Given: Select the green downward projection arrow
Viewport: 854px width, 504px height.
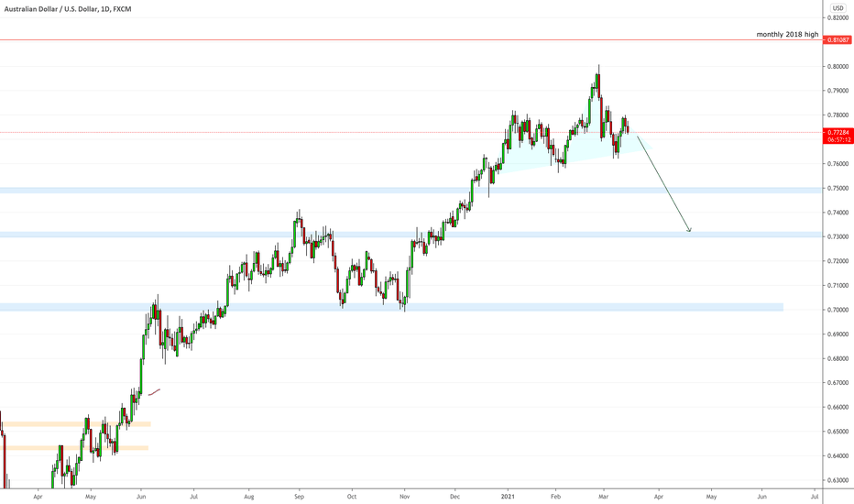Looking at the screenshot, I should point(664,183).
